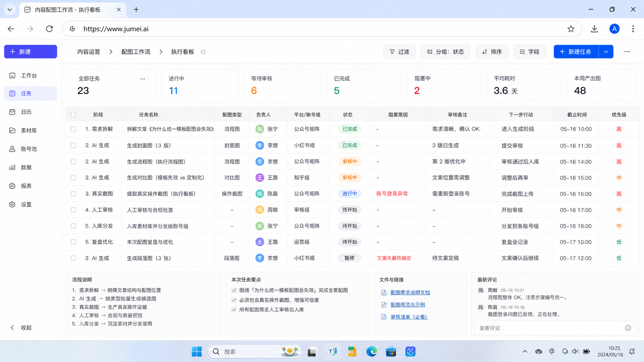Open Microsoft Edge in taskbar

coord(371,352)
